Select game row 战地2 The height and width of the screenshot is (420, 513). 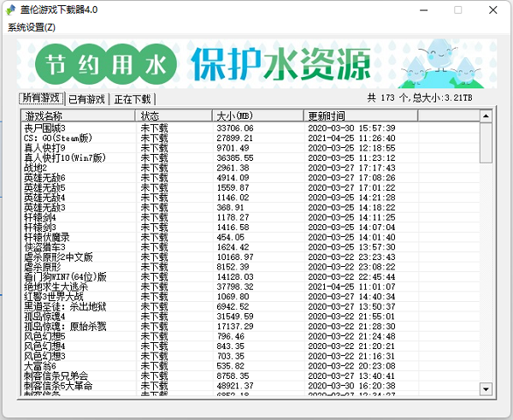pos(251,168)
